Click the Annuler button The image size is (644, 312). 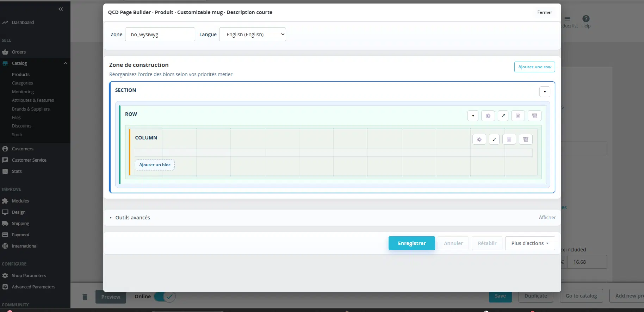[453, 243]
